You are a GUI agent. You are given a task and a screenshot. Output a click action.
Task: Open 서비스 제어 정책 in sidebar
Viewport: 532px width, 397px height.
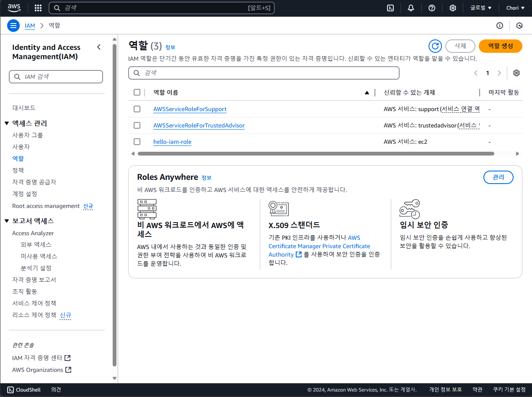tap(34, 303)
